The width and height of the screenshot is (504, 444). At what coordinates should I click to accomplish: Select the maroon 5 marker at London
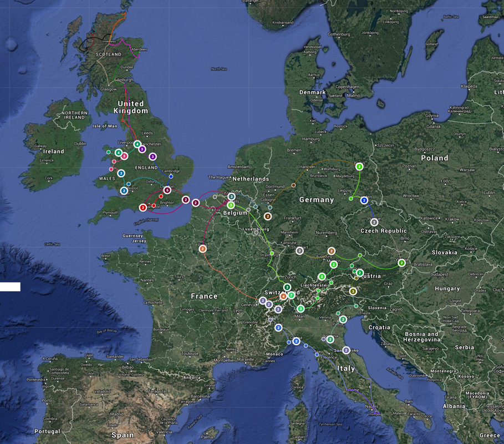coord(167,190)
